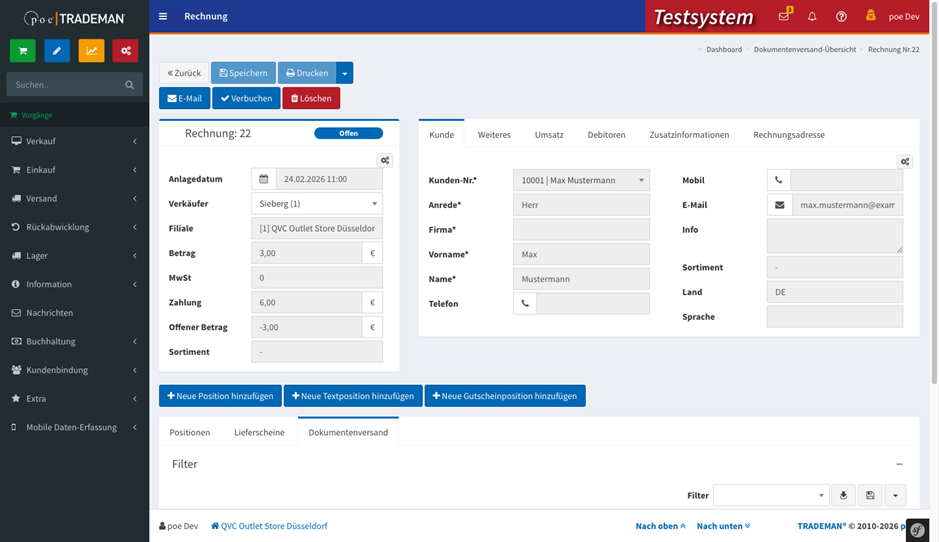Viewport: 939px width, 542px height.
Task: Collapse the Filter section with minus icon
Action: 899,464
